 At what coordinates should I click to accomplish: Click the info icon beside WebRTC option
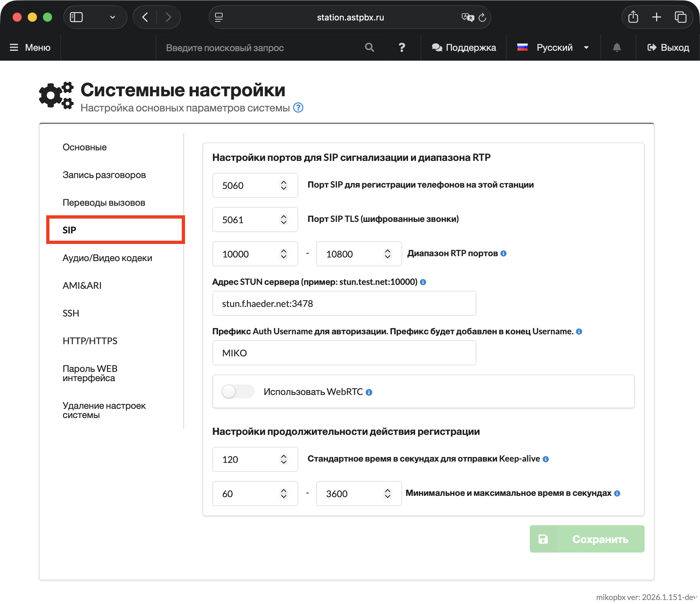pos(369,392)
